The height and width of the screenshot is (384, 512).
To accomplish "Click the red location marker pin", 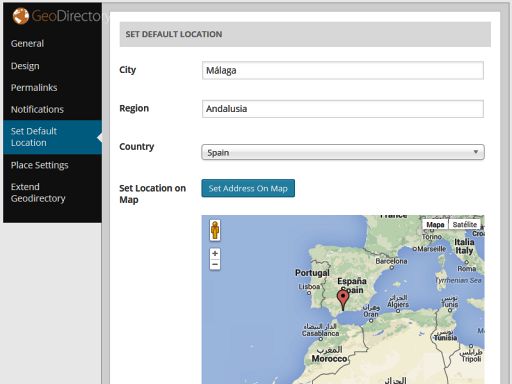I will pos(343,300).
